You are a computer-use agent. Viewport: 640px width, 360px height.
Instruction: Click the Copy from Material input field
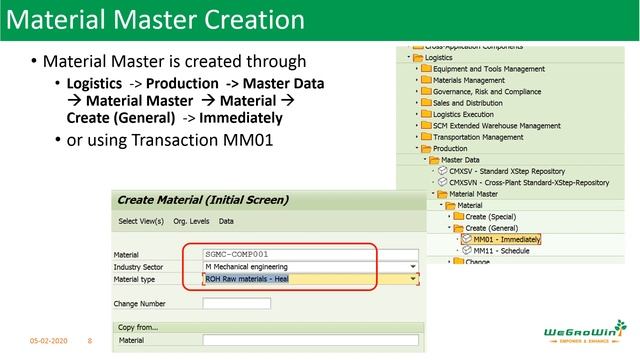310,340
